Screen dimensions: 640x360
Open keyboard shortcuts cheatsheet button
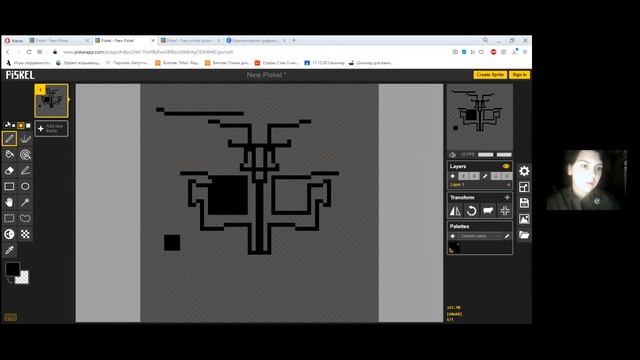[10, 317]
